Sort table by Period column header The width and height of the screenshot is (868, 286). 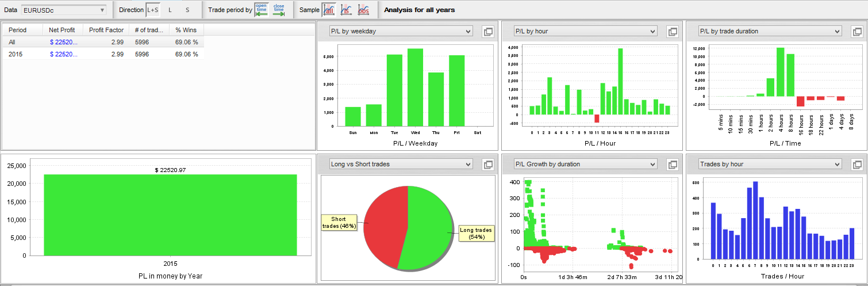click(23, 30)
